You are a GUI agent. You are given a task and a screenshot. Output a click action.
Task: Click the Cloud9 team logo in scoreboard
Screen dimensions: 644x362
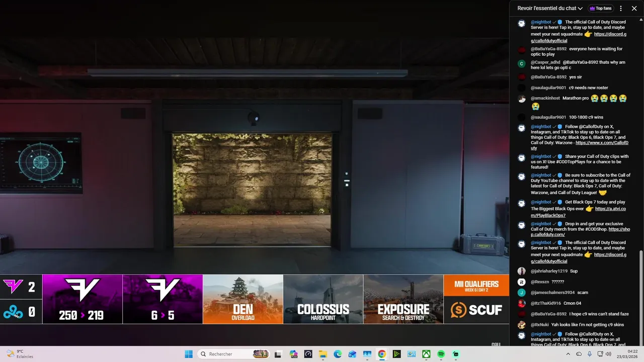click(13, 312)
